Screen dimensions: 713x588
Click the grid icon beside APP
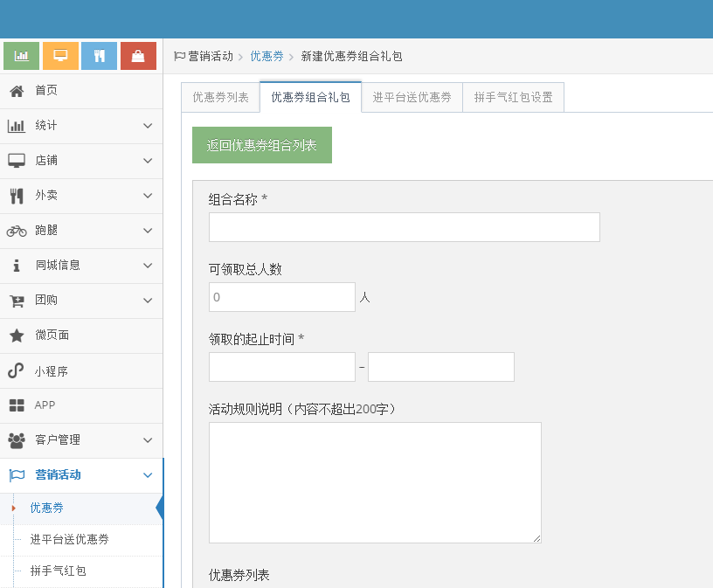[16, 405]
